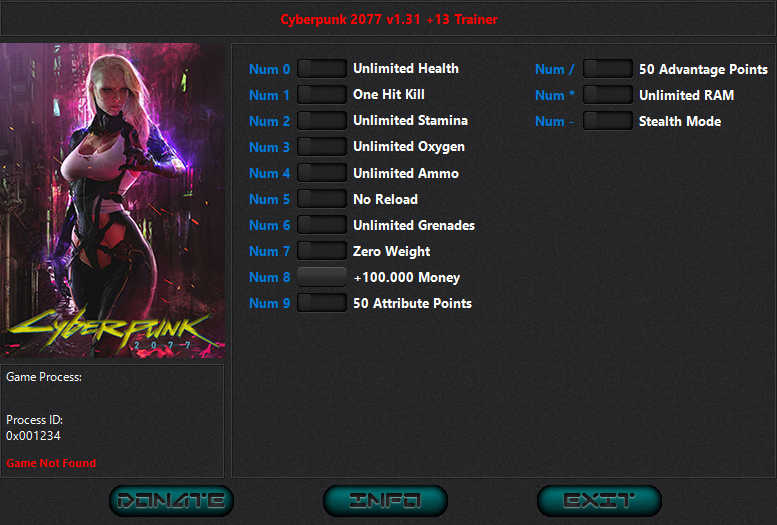Viewport: 777px width, 525px height.
Task: Click the One Hit Kill label text
Action: [389, 94]
